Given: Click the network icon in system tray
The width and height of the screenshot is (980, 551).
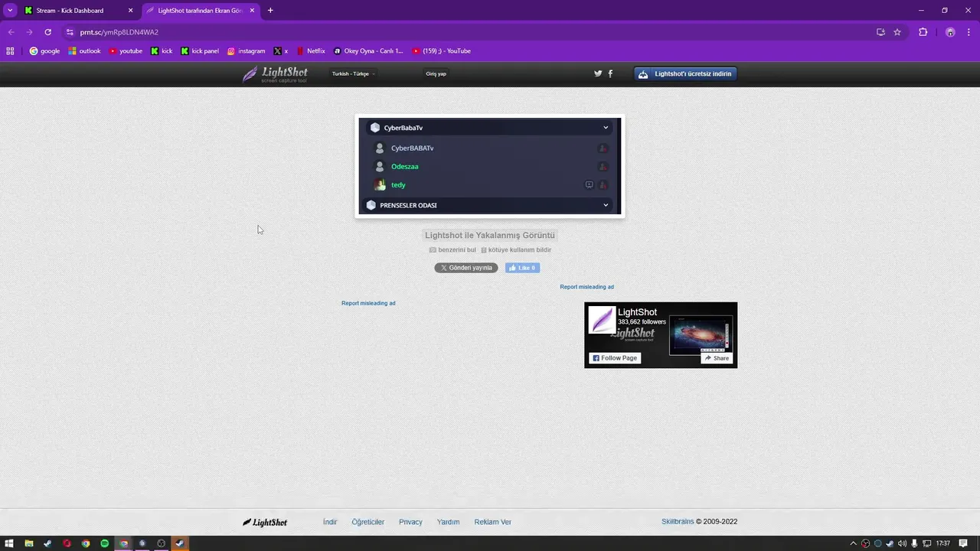Looking at the screenshot, I should pos(926,543).
